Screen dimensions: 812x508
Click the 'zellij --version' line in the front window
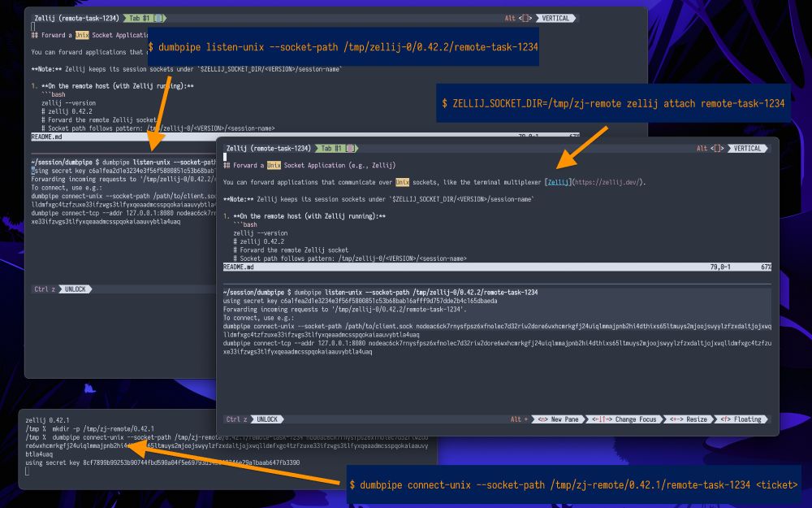coord(260,232)
